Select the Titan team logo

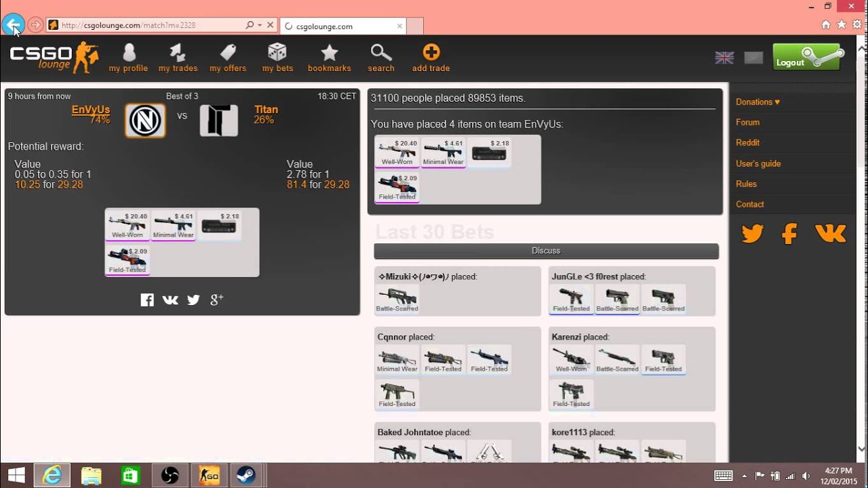click(x=218, y=121)
